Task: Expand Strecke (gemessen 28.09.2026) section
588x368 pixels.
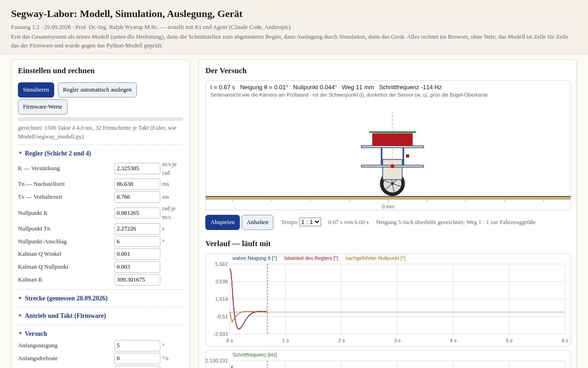Action: (66, 299)
